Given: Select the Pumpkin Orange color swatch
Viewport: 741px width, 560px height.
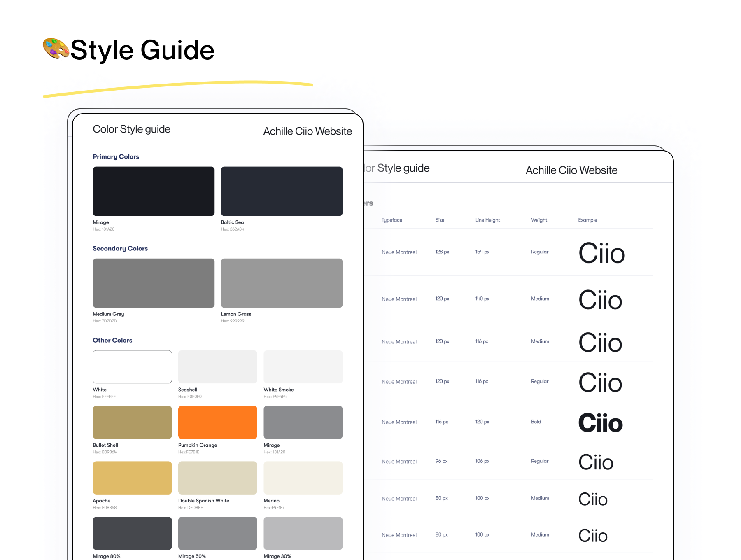Looking at the screenshot, I should [217, 422].
